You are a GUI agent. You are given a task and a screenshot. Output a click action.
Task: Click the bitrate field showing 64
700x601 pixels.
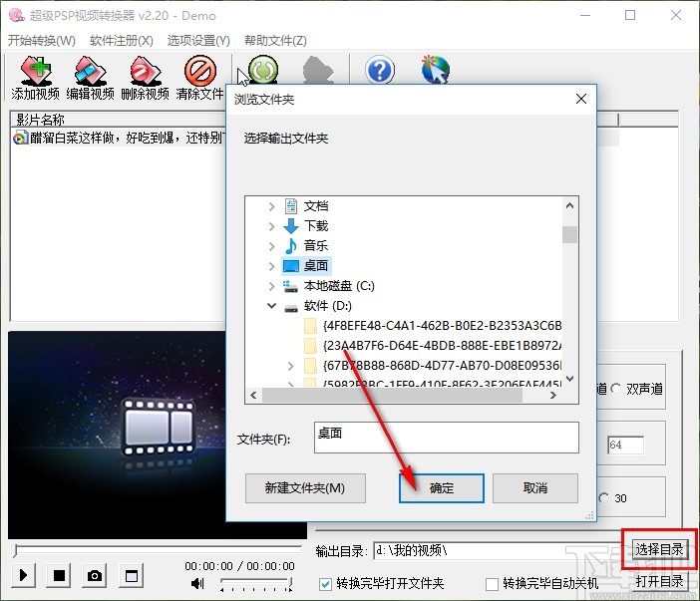click(x=626, y=445)
